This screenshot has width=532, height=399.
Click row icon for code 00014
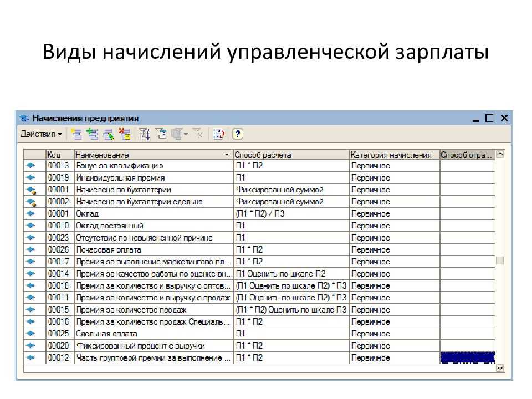pos(31,273)
